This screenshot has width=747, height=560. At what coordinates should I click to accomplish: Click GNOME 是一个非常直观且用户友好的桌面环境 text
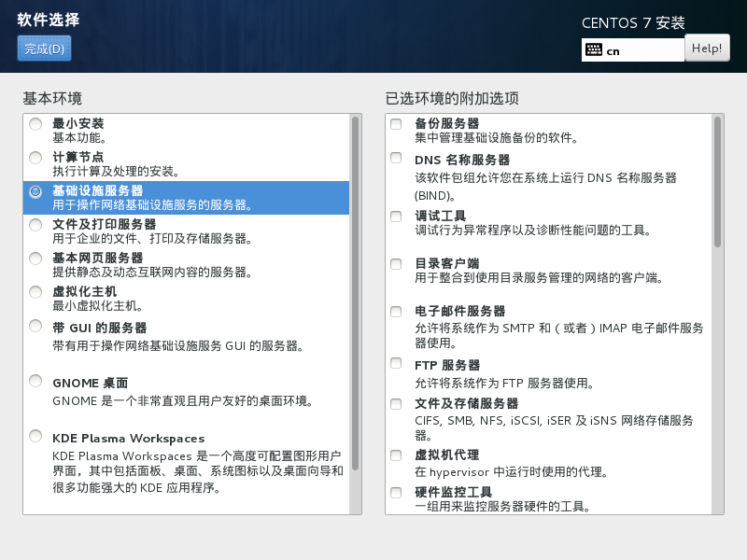[x=182, y=401]
